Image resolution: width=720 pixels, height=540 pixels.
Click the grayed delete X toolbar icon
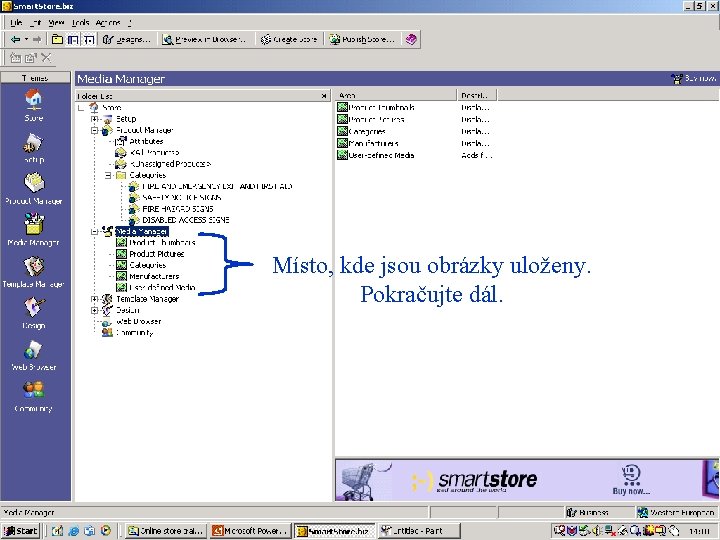tap(46, 58)
